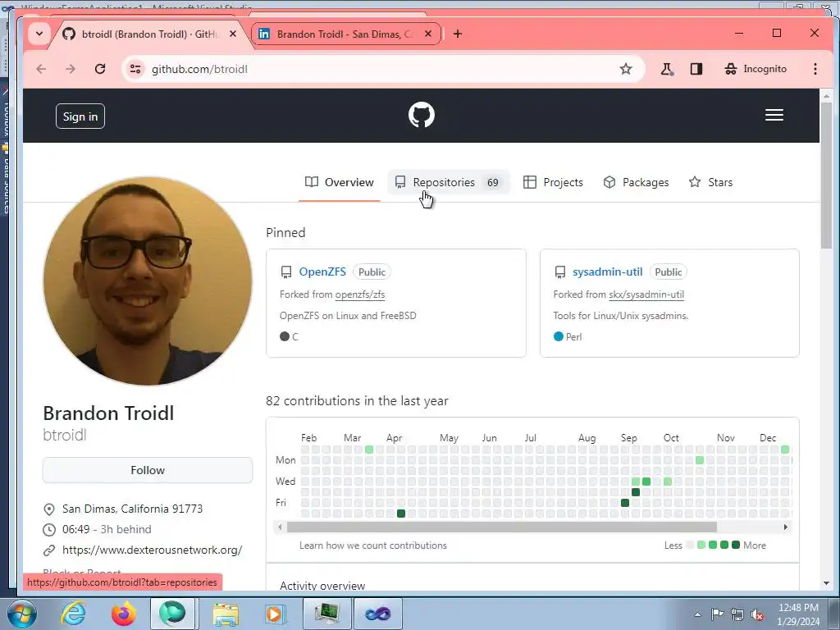Click the Sign in button
Screen dimensions: 840x630
(x=80, y=116)
